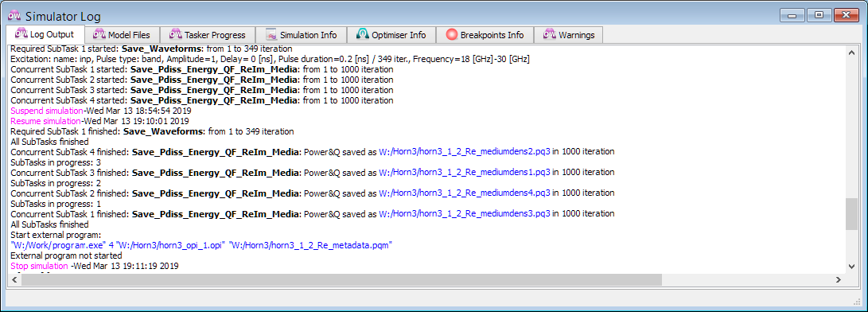The height and width of the screenshot is (312, 868).
Task: Click "Required SubTask 1 finished" log line
Action: pyautogui.click(x=152, y=132)
